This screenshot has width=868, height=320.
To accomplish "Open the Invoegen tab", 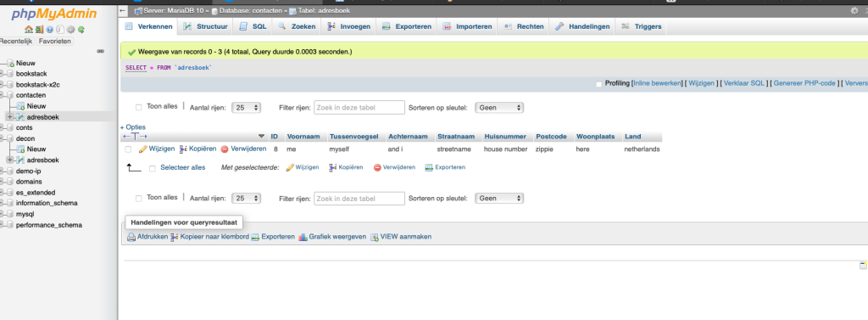I will click(348, 26).
